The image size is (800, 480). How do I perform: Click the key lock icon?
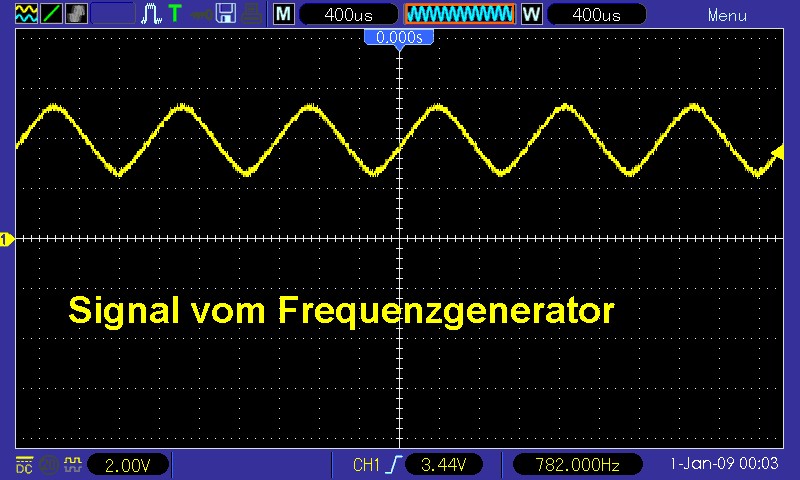[x=202, y=14]
